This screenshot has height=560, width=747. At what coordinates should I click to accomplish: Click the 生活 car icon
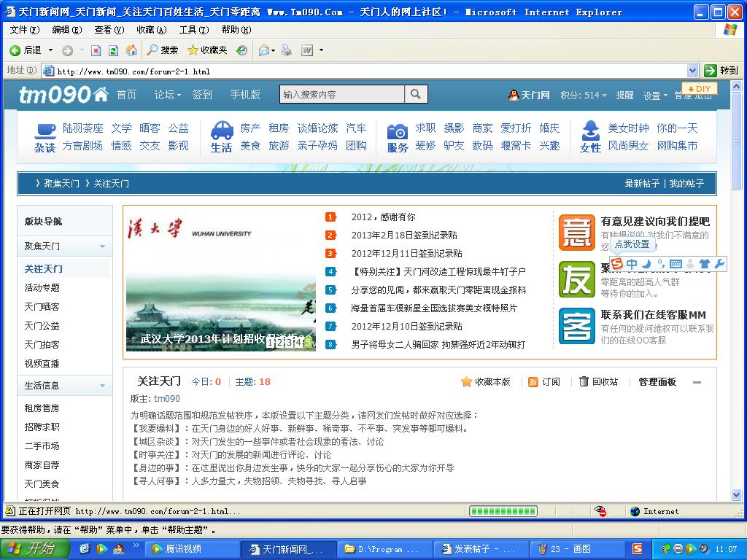coord(222,130)
